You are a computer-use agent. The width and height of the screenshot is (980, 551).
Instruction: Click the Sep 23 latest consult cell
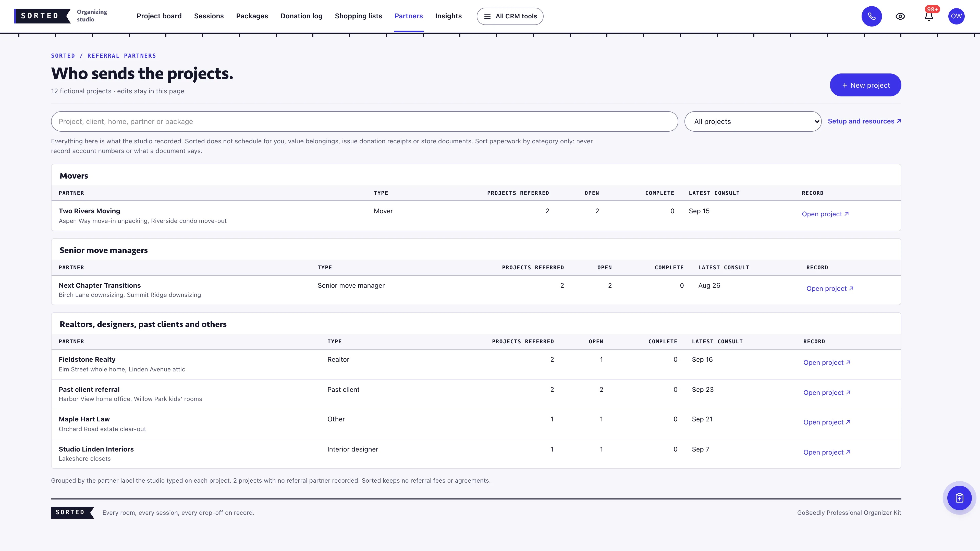[703, 389]
